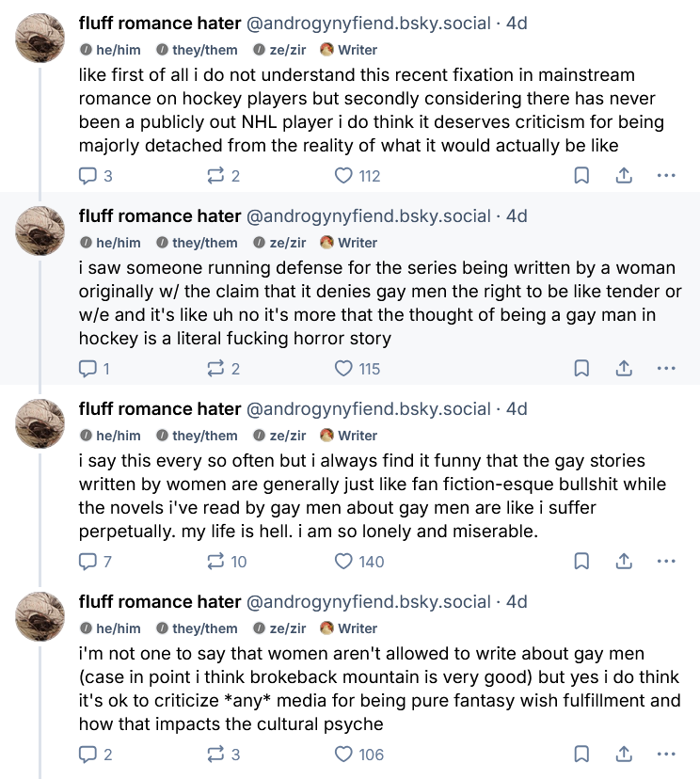Bookmark the fourth post about brokeback mountain
The height and width of the screenshot is (779, 700).
(581, 754)
